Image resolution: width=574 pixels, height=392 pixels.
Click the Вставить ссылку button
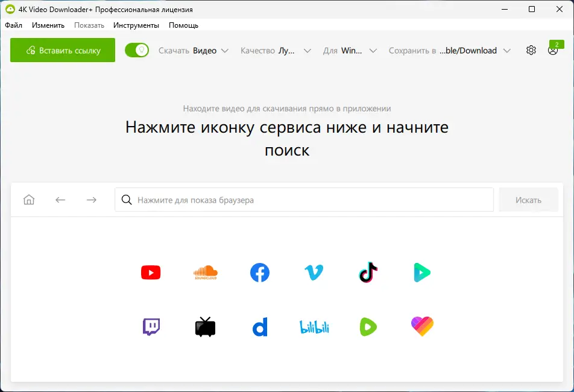[x=62, y=50]
